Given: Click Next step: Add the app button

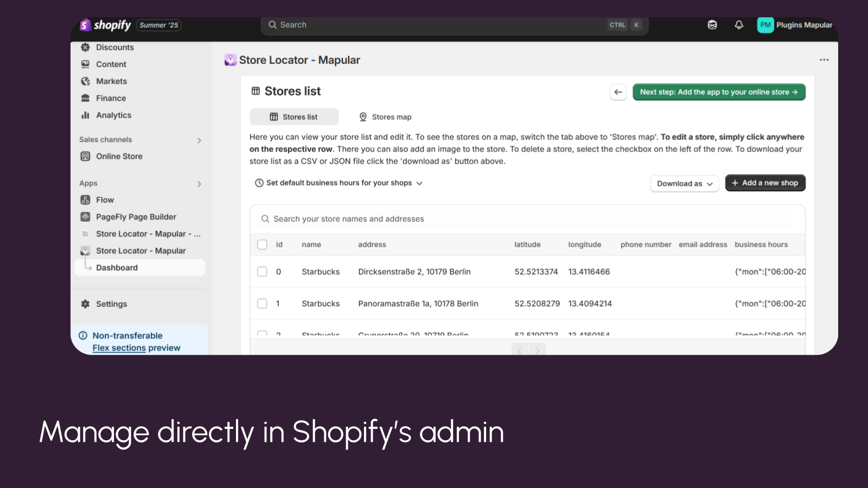Looking at the screenshot, I should (x=719, y=92).
